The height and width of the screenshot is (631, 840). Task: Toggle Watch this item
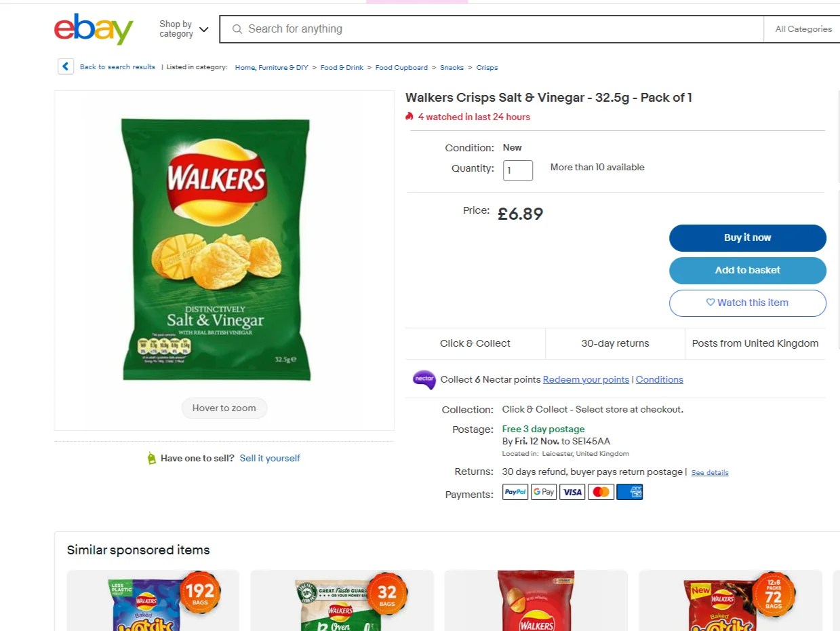(x=747, y=303)
